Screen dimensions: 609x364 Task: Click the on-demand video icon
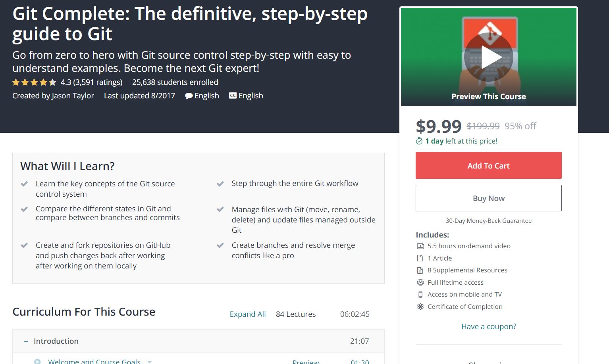click(x=420, y=246)
